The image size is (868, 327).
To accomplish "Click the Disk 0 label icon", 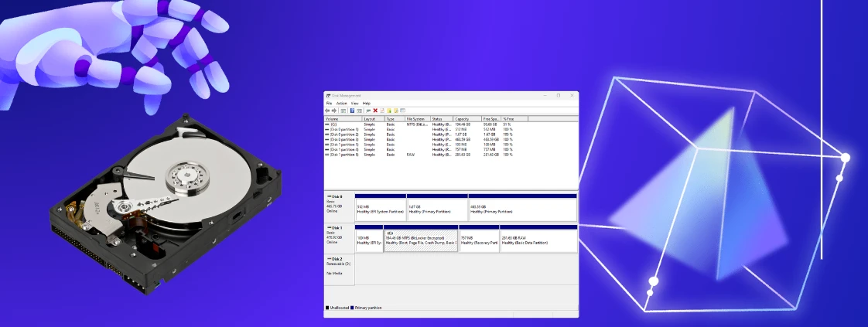I will point(328,197).
